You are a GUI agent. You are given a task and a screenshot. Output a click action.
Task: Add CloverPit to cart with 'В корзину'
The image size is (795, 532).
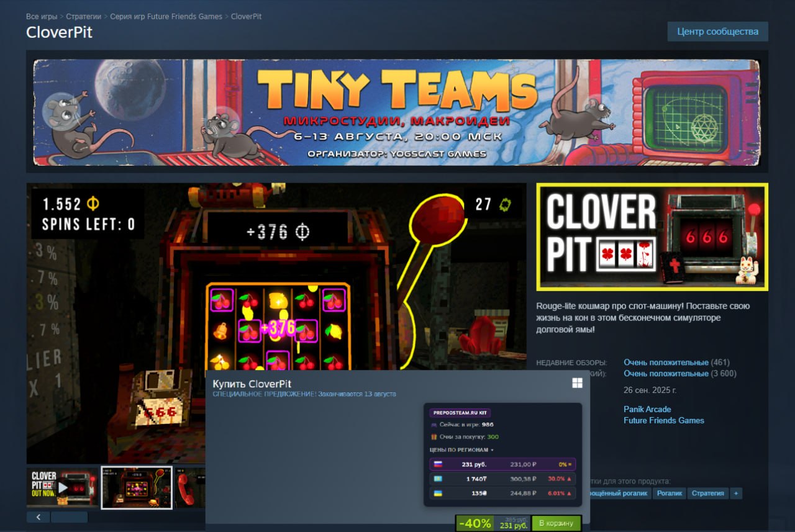pos(556,523)
